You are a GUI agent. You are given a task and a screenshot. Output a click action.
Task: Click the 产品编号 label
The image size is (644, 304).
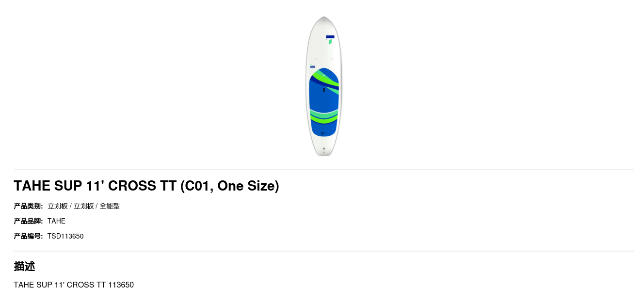(x=28, y=236)
